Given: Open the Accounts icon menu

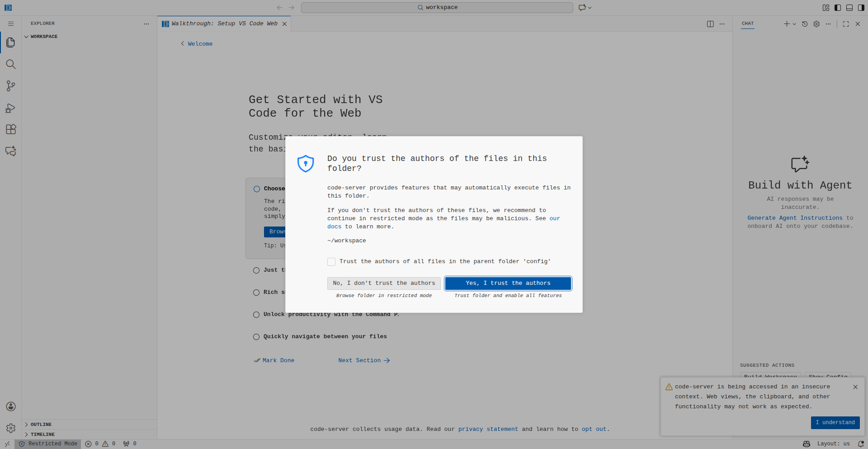Looking at the screenshot, I should point(11,406).
